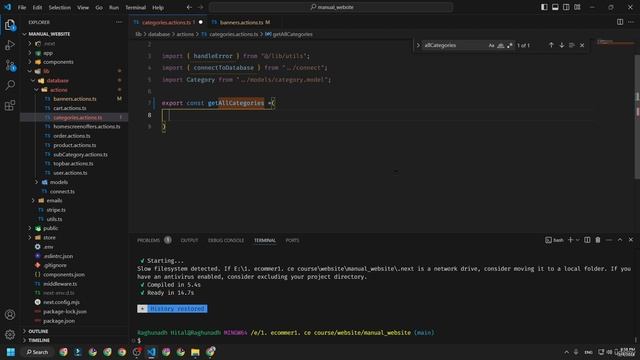Viewport: 640px width, 360px height.
Task: Toggle Match Whole Word in find widget
Action: [x=500, y=45]
